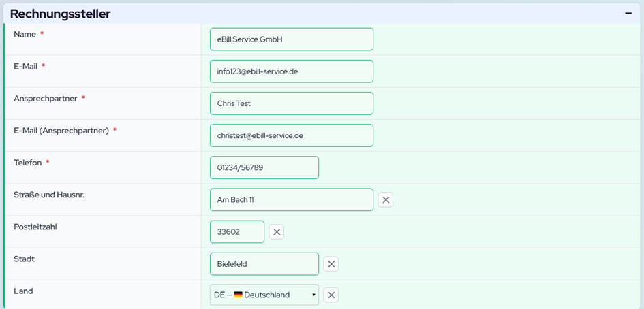Clear the Postleitzahl value with X

[x=277, y=232]
